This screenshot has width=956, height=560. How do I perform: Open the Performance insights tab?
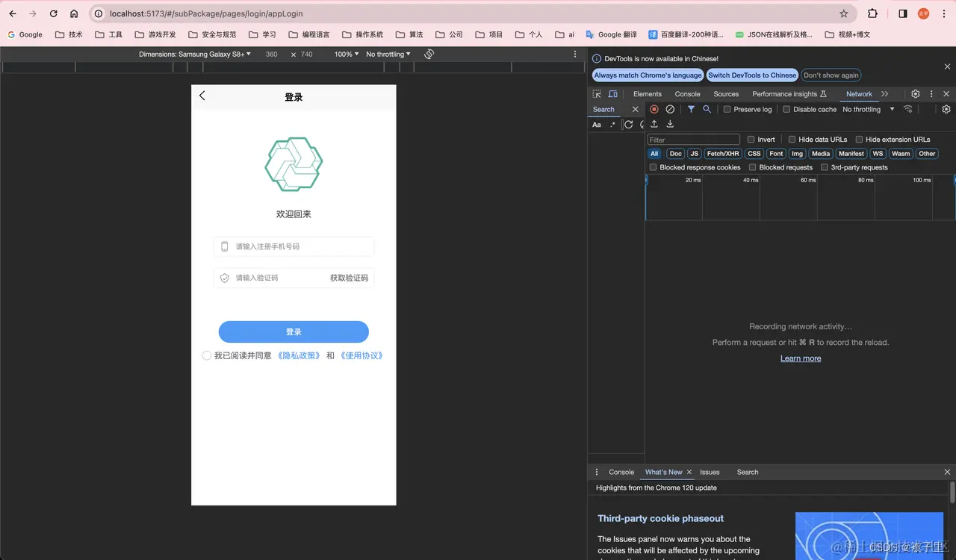(789, 94)
